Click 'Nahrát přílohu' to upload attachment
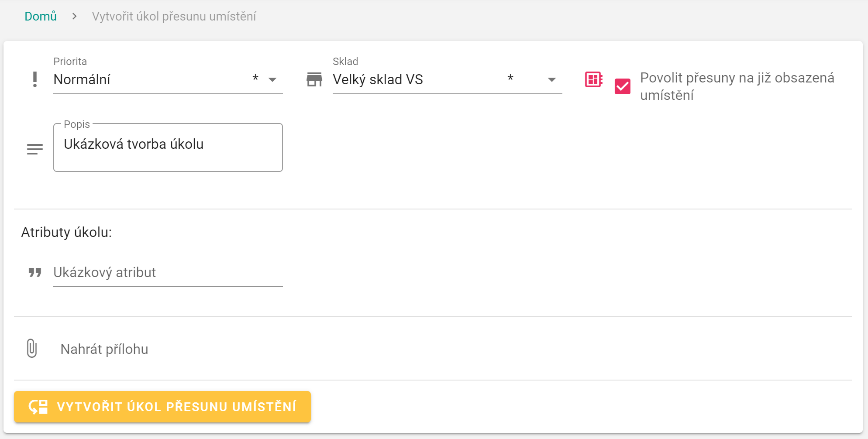Screen dimensions: 868x439 104,349
